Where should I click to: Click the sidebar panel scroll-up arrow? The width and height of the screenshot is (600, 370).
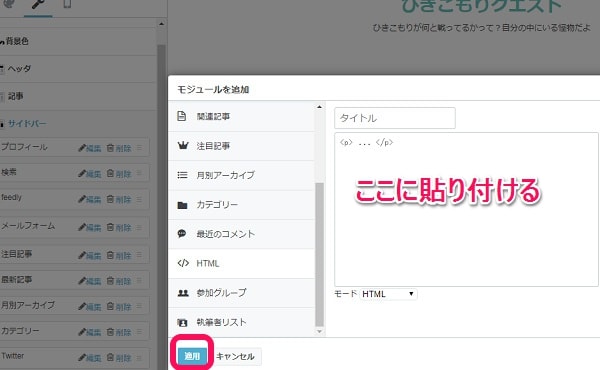coord(161,24)
